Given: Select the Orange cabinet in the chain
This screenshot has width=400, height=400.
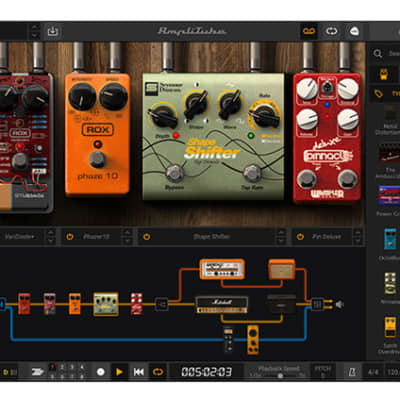Looking at the screenshot, I should click(x=282, y=269).
